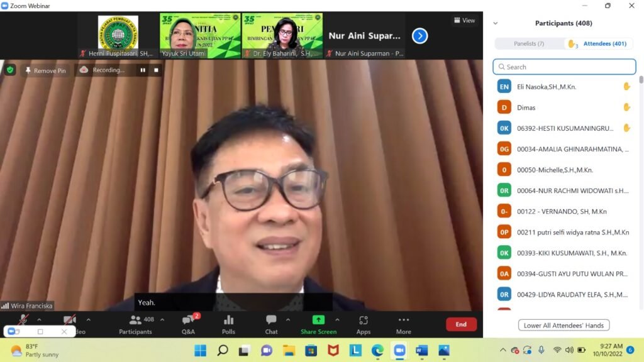Select attendee 00034-AMALIA GHINARAHMATINA
The height and width of the screenshot is (362, 644).
click(x=565, y=149)
